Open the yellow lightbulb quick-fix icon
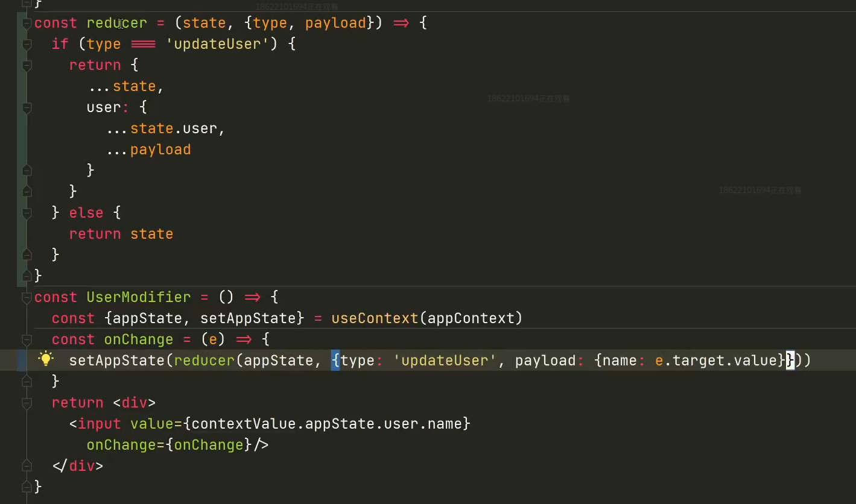The height and width of the screenshot is (504, 856). point(46,359)
